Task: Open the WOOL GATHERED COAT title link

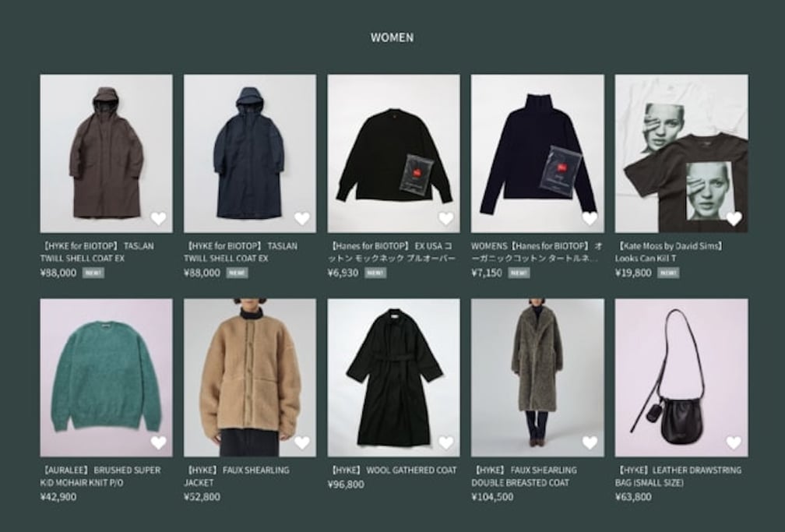Action: click(x=393, y=470)
